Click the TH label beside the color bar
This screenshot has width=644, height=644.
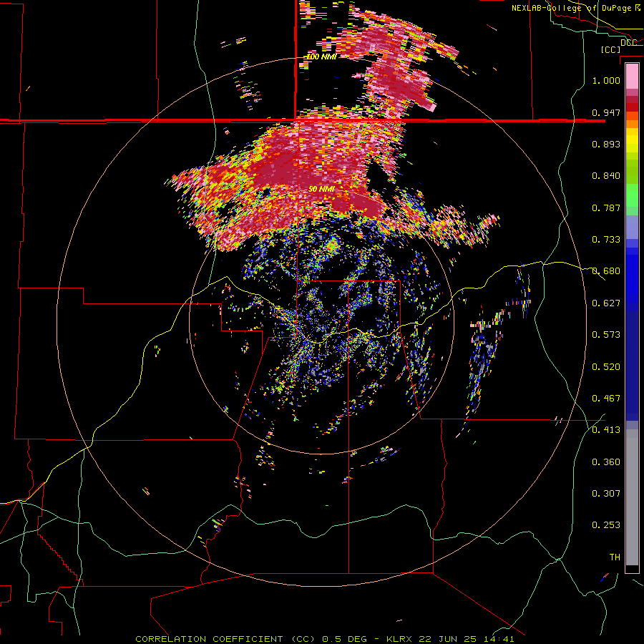click(615, 557)
